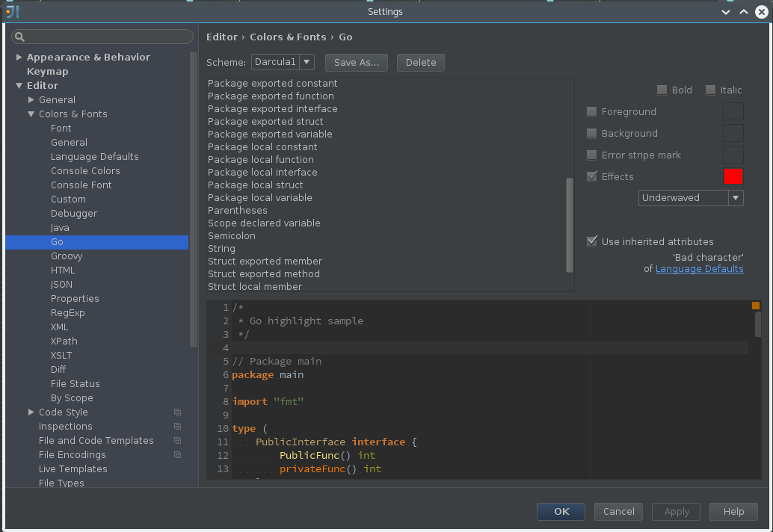
Task: Click the icon beside File Encodings
Action: 177,455
